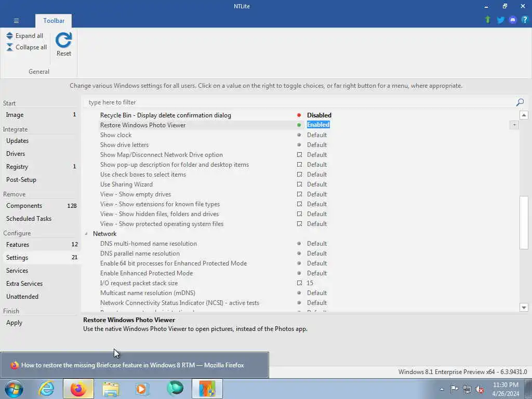Click the filter search magnifier icon

pos(520,102)
